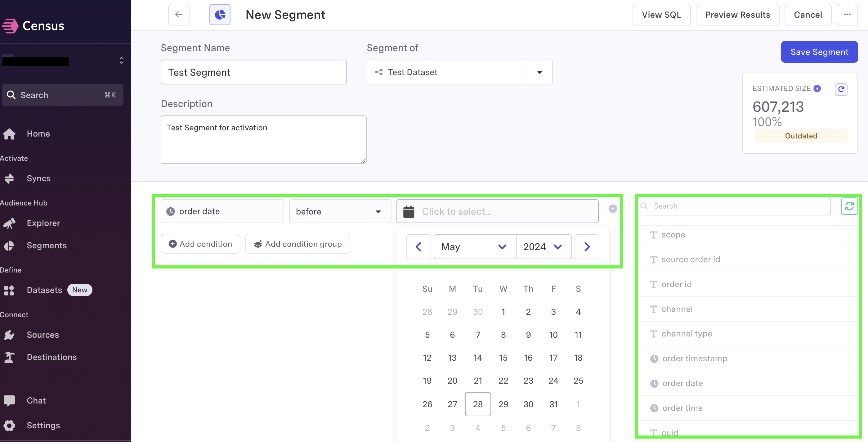Click the column search field
The image size is (868, 442).
click(735, 206)
